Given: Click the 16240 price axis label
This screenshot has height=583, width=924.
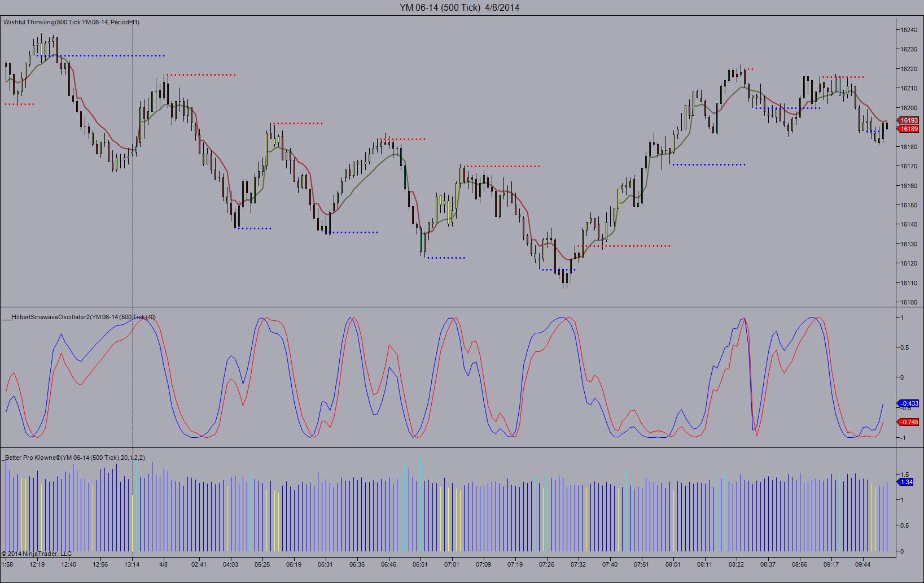Looking at the screenshot, I should coord(909,30).
